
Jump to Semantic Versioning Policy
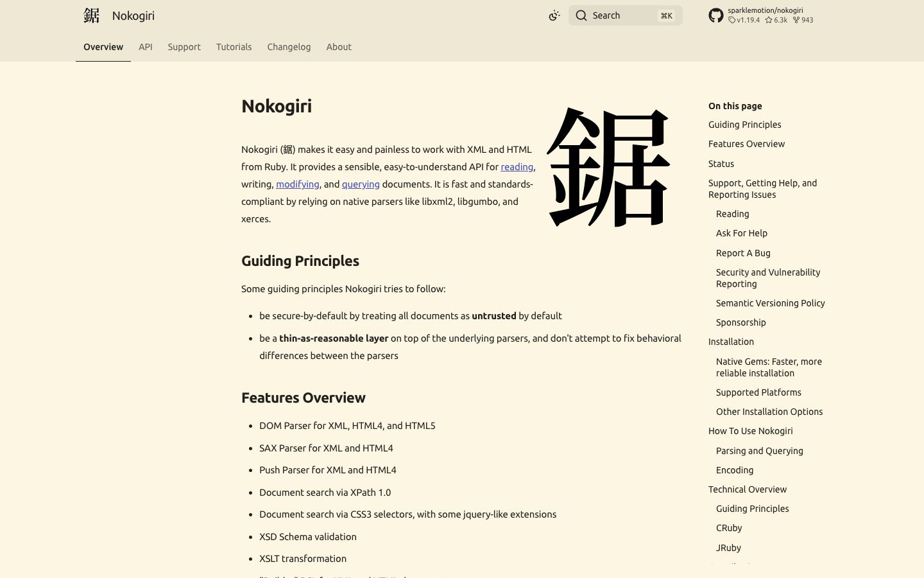tap(770, 303)
